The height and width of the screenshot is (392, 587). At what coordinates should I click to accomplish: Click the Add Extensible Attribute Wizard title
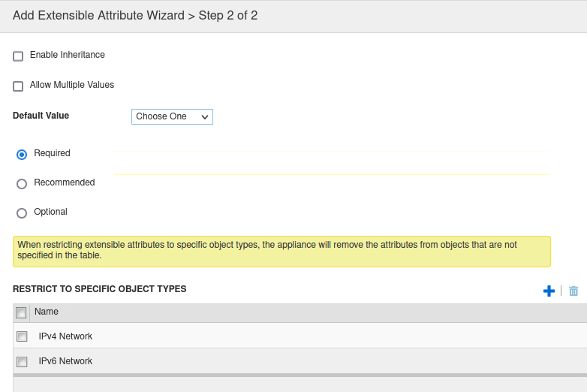click(135, 16)
